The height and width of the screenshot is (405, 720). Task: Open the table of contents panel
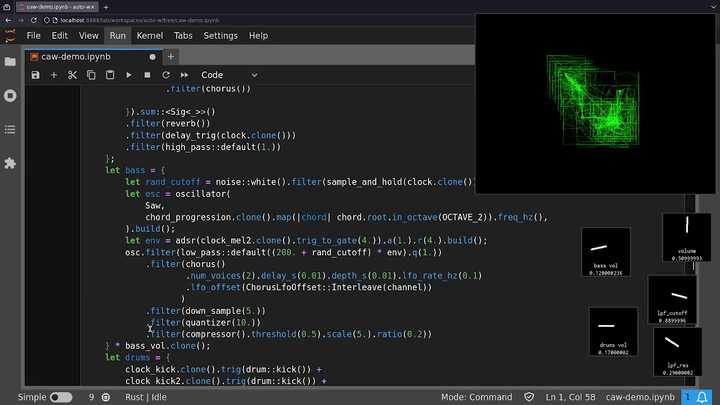pyautogui.click(x=10, y=129)
